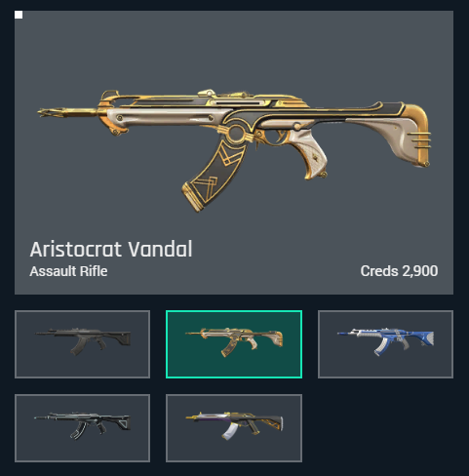This screenshot has width=469, height=476.
Task: Click the Aristocrat Vandal title text
Action: coord(111,250)
